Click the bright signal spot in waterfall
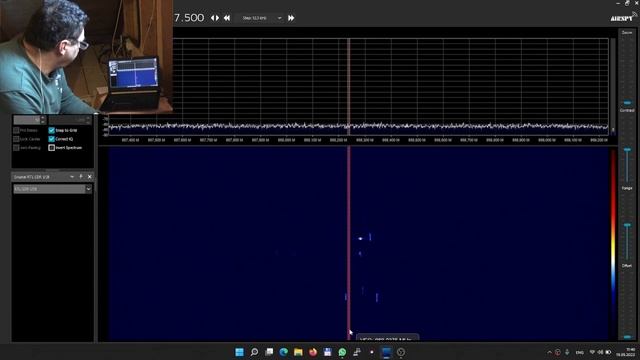Viewport: 640px width, 360px height. (360, 238)
